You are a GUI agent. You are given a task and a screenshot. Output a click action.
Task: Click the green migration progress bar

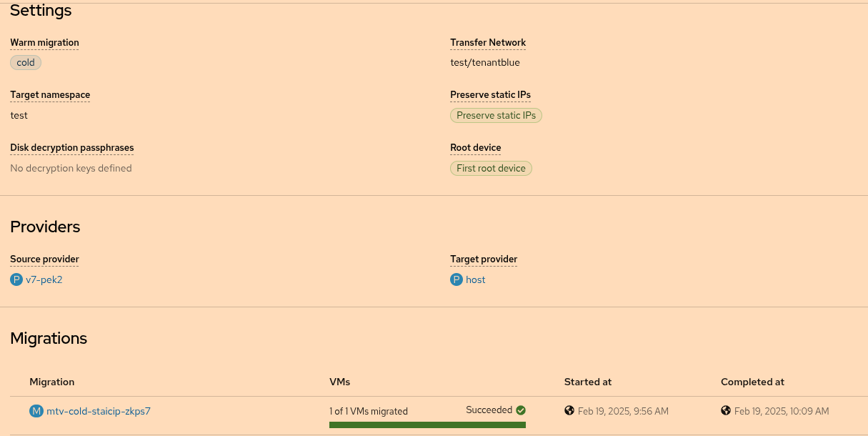point(427,425)
